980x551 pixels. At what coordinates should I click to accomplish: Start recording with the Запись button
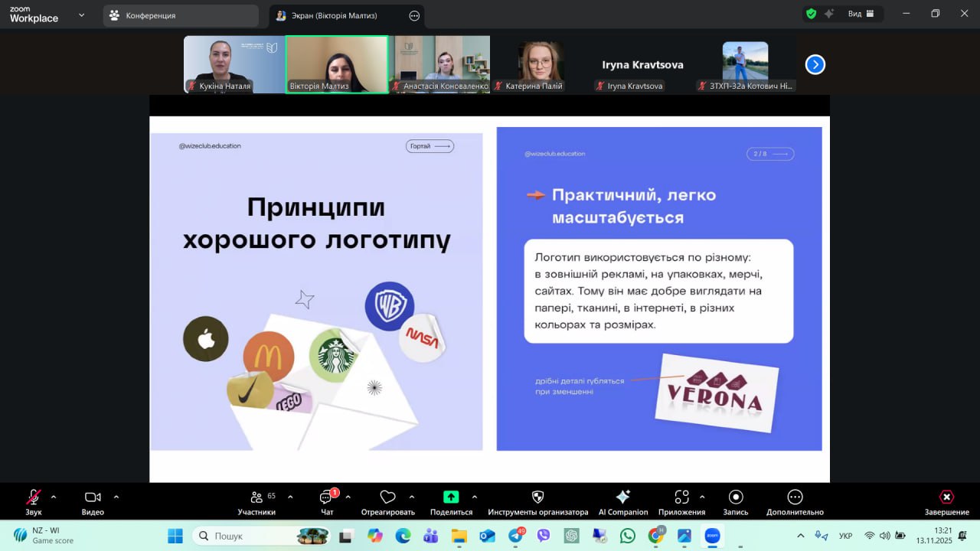(735, 497)
